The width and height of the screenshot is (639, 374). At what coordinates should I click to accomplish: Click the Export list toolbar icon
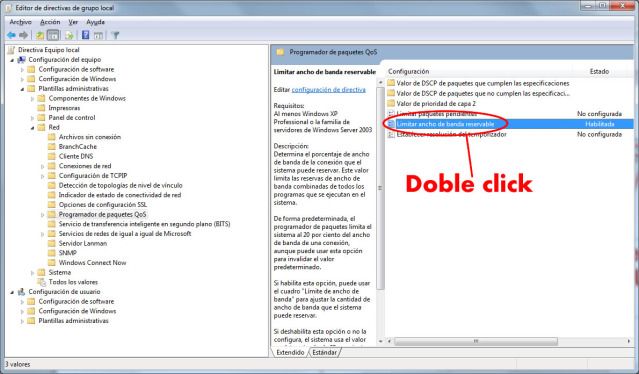tap(69, 35)
